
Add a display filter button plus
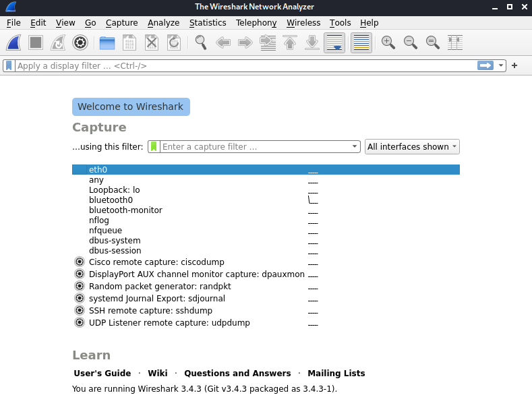(x=514, y=65)
